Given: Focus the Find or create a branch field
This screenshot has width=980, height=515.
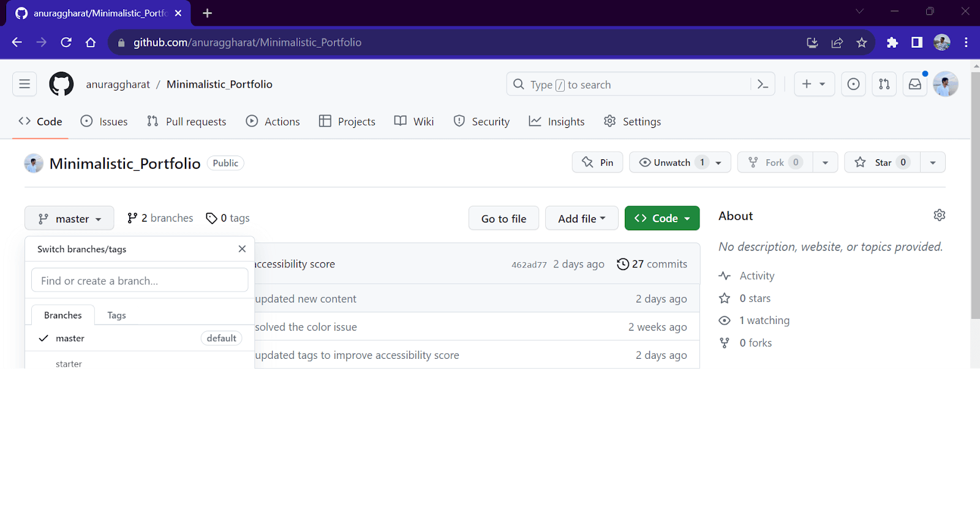Looking at the screenshot, I should [140, 280].
